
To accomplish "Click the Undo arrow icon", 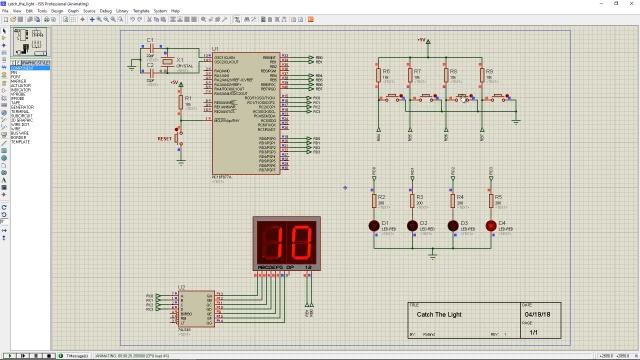I will 132,20.
